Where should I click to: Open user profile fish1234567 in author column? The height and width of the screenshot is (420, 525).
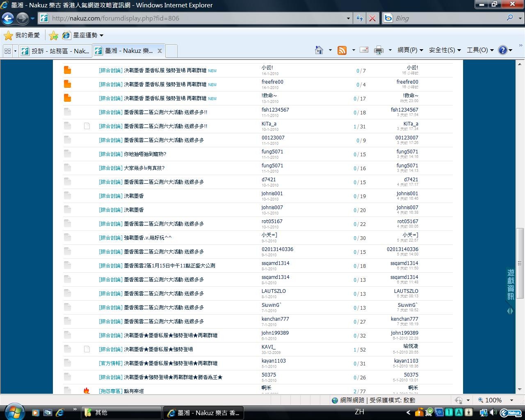(275, 110)
